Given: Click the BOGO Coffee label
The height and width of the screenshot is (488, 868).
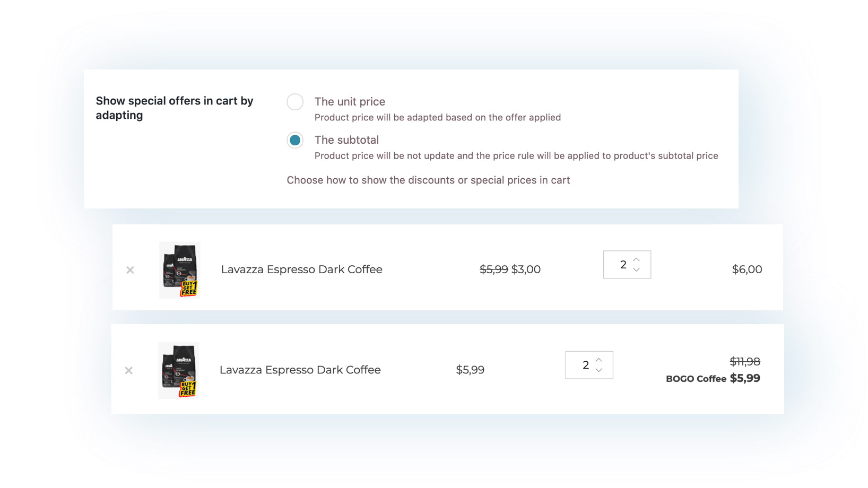Looking at the screenshot, I should (x=696, y=379).
